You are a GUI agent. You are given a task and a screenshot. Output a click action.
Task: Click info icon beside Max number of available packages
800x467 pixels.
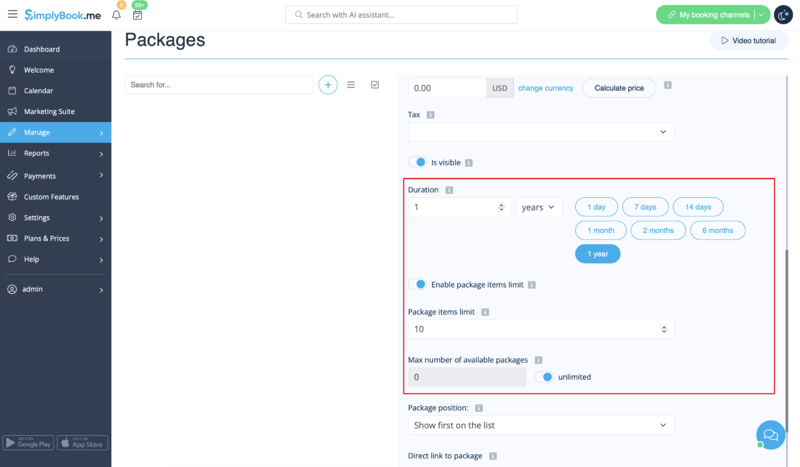(x=538, y=360)
